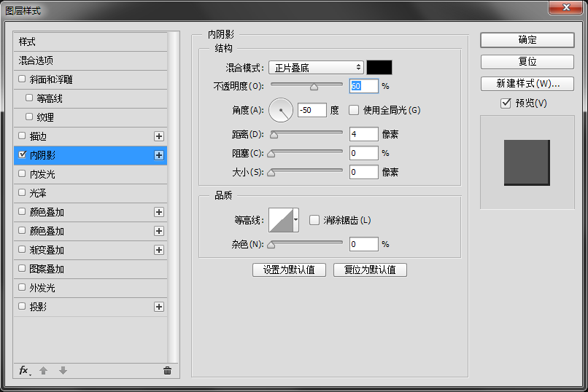The height and width of the screenshot is (392, 588).
Task: Enable the 投影 checkbox
Action: point(22,306)
